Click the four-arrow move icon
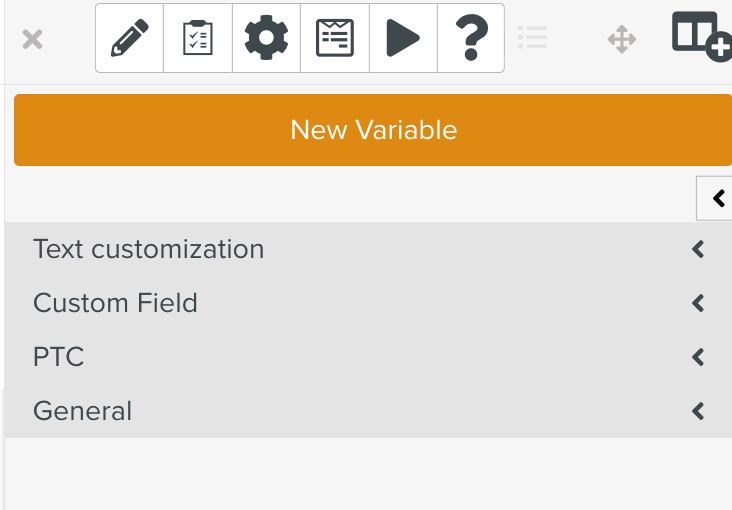This screenshot has width=732, height=510. 622,40
